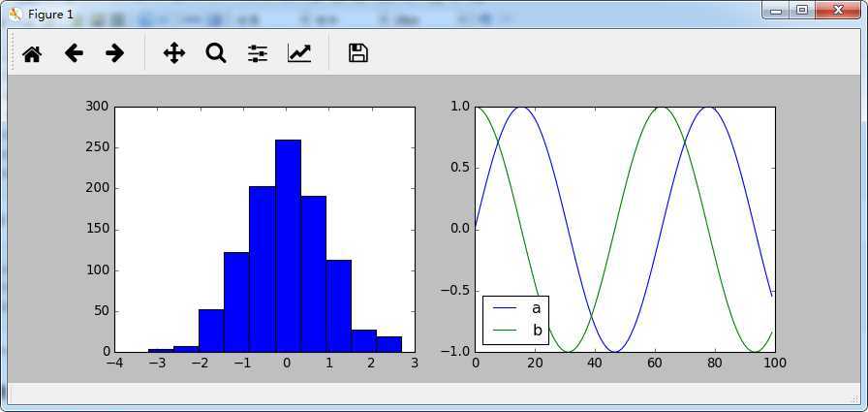Maximize the Figure 1 window
868x412 pixels.
801,11
